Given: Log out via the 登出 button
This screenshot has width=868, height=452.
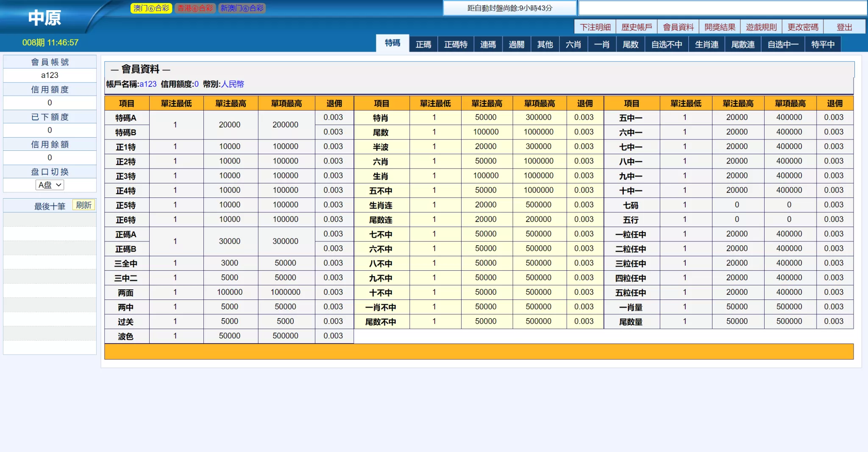Looking at the screenshot, I should [x=844, y=26].
